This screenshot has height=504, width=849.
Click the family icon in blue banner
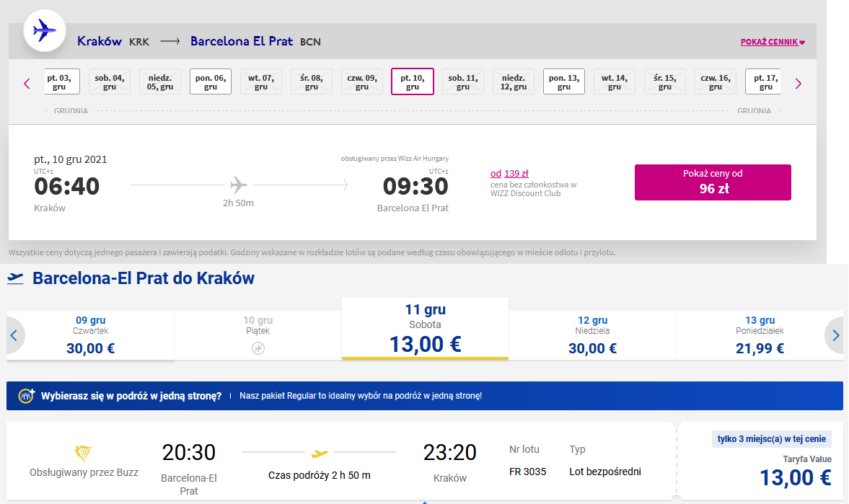point(26,396)
